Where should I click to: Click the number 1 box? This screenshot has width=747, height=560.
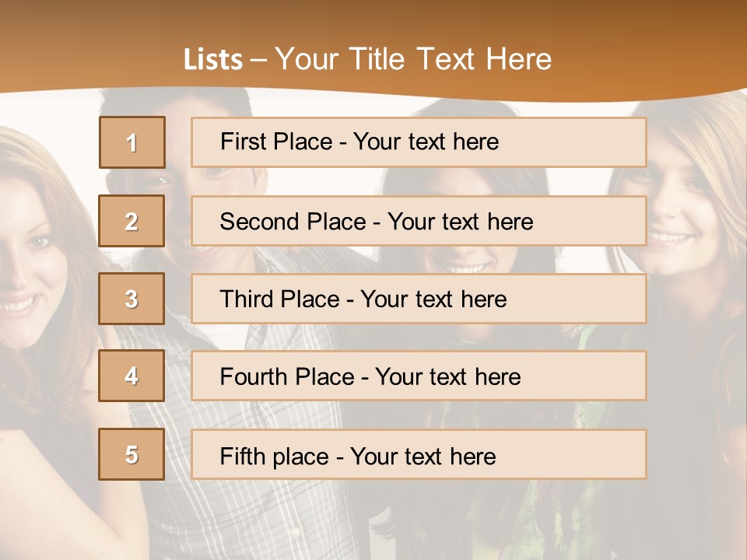tap(132, 142)
